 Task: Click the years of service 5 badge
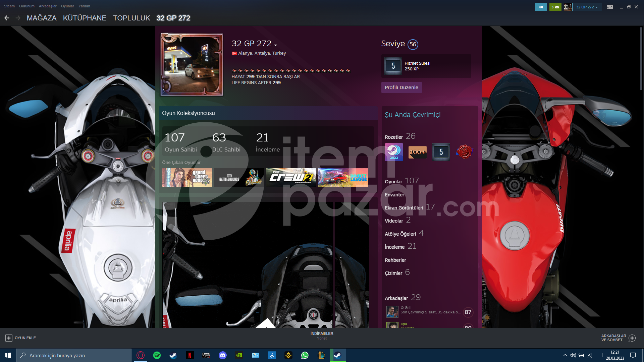tap(441, 152)
